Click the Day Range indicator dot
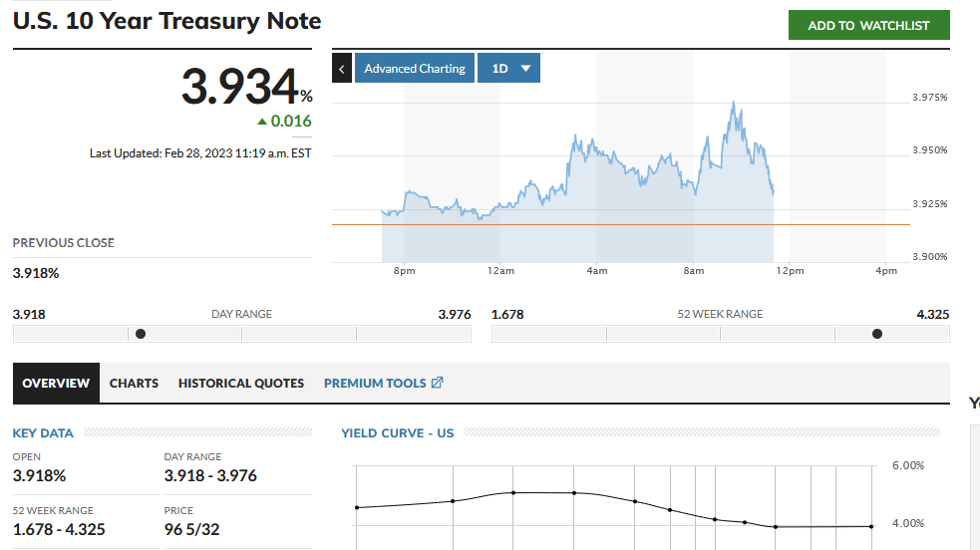 click(141, 334)
